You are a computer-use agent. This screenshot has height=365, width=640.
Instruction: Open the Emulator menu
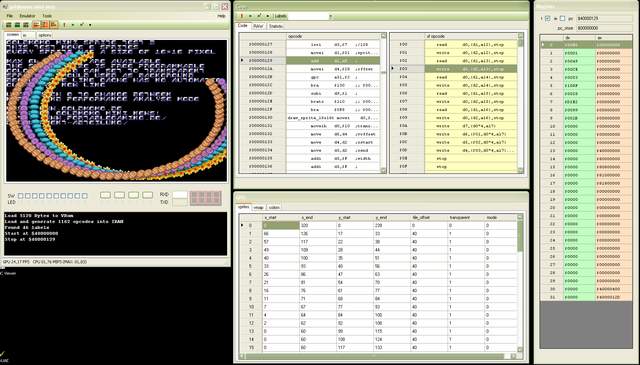[x=27, y=16]
